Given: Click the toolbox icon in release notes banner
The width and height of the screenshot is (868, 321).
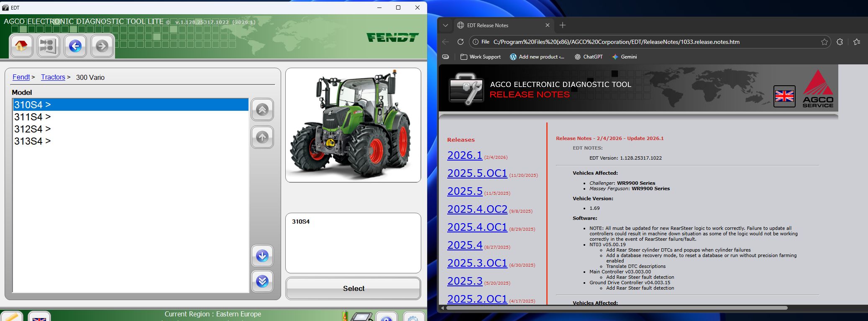Looking at the screenshot, I should click(x=466, y=89).
